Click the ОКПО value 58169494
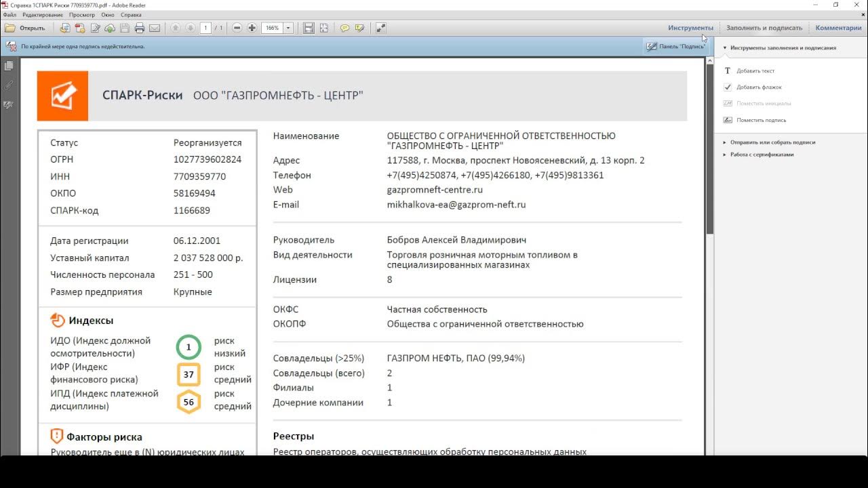This screenshot has height=488, width=868. pyautogui.click(x=194, y=193)
